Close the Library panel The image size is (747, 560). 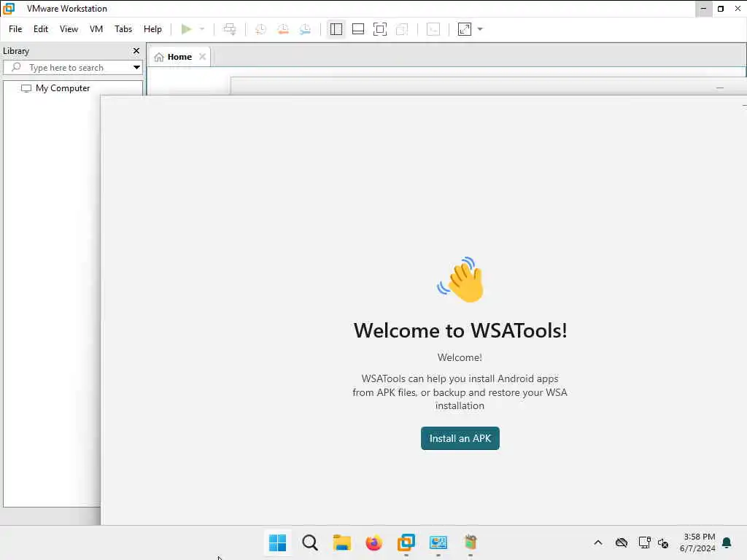click(x=136, y=50)
